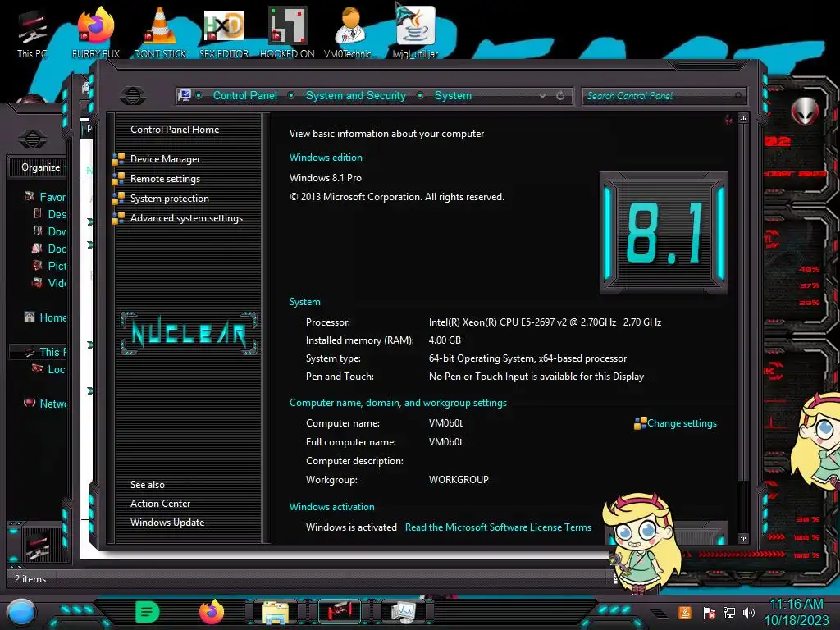
Task: Open the DONT STICK VLC shortcut
Action: click(x=160, y=34)
